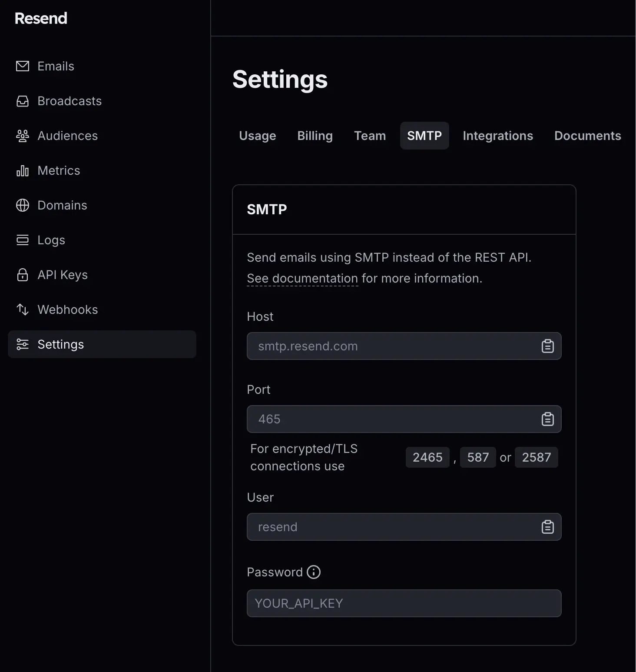Go to the Team tab
The height and width of the screenshot is (672, 636).
click(x=370, y=136)
